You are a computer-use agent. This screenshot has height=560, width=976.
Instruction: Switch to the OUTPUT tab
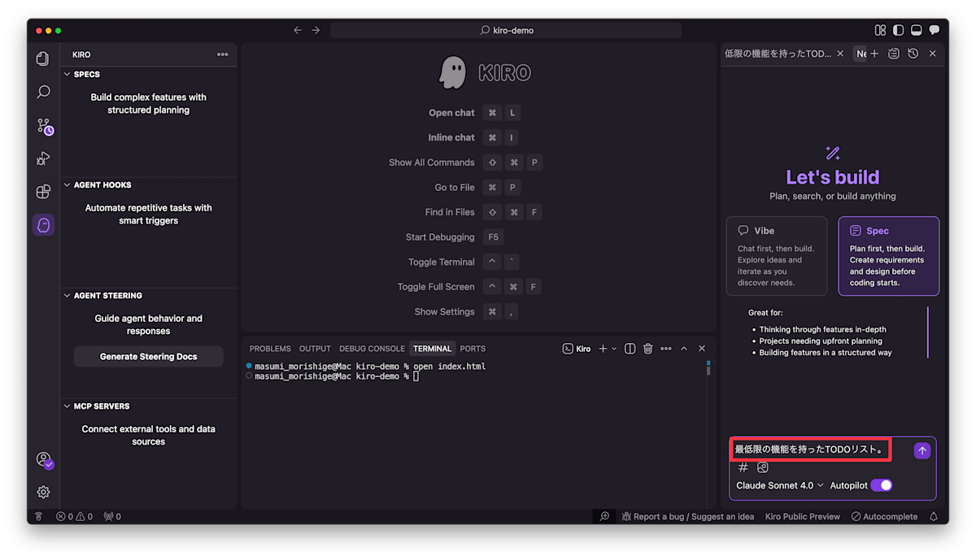point(315,349)
